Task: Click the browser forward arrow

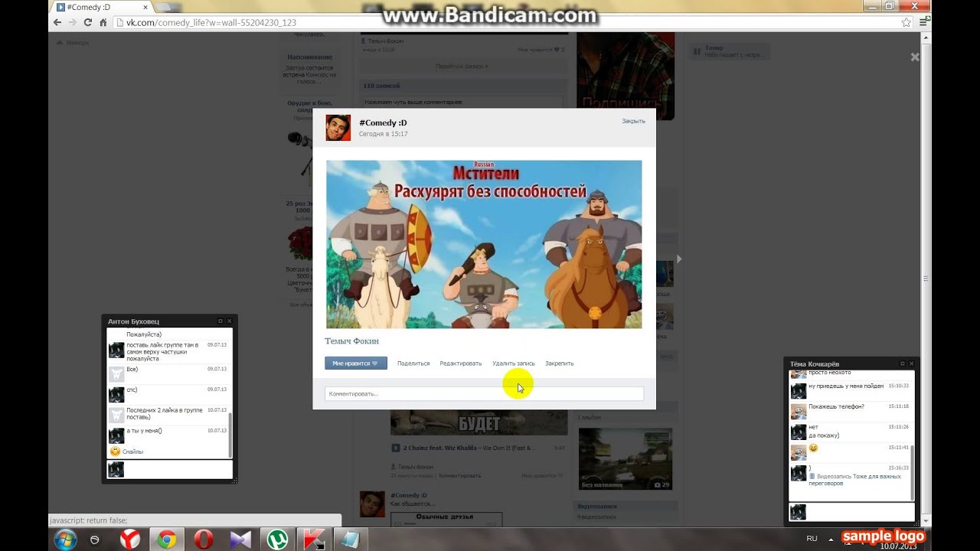Action: pos(73,22)
